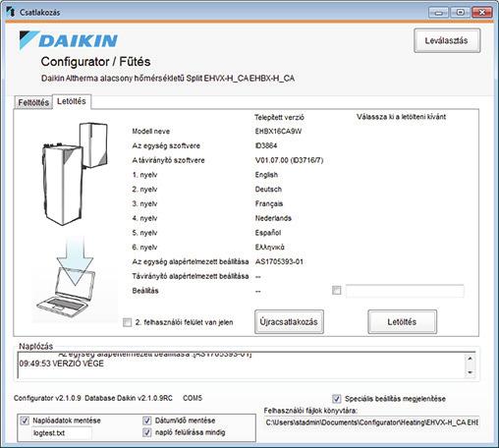The width and height of the screenshot is (499, 448).
Task: Click the Csatlakozás window title icon
Action: tap(11, 12)
